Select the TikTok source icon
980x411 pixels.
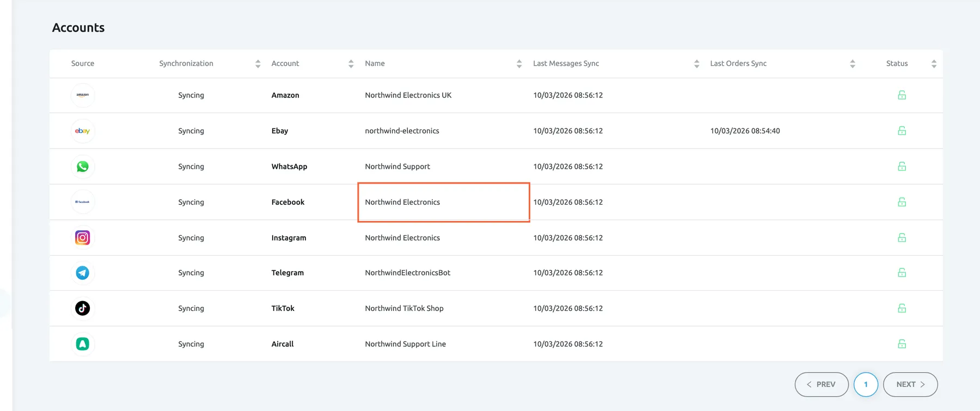83,308
